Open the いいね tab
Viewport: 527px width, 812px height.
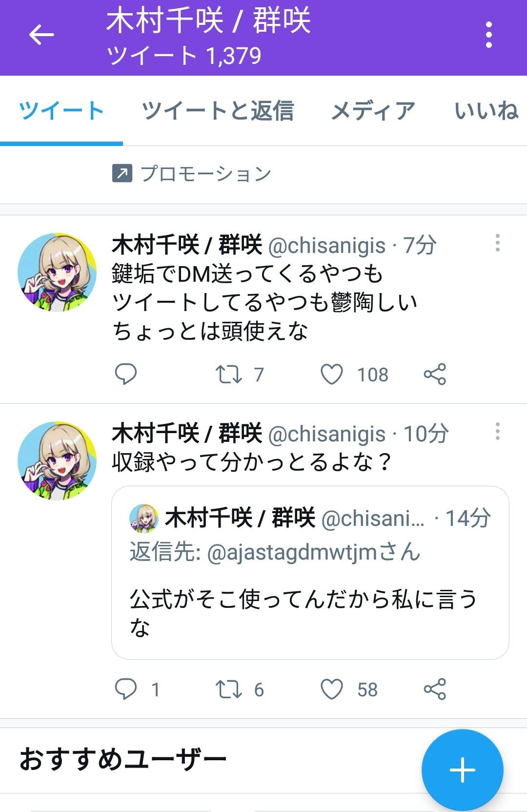(486, 110)
